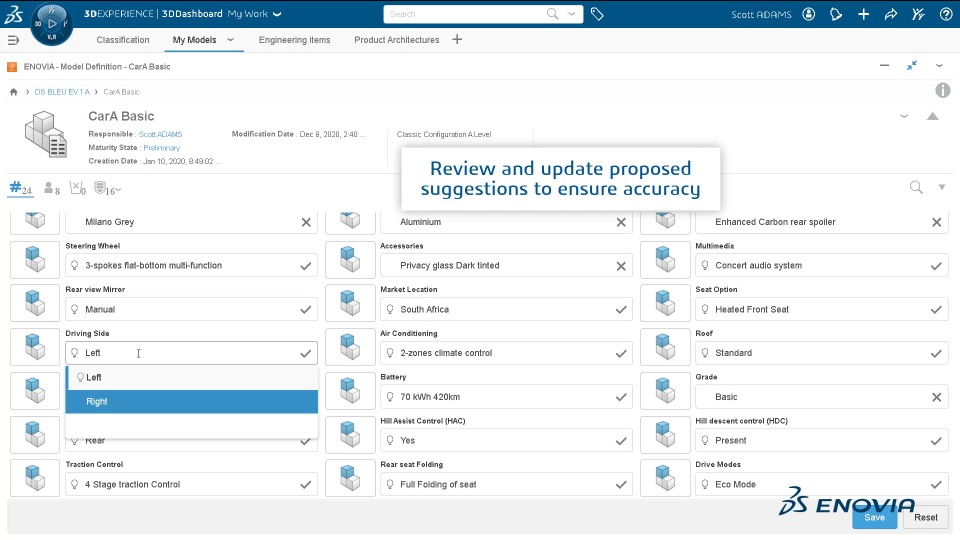Image resolution: width=960 pixels, height=540 pixels.
Task: Show the 8 user-selected filter
Action: [51, 189]
